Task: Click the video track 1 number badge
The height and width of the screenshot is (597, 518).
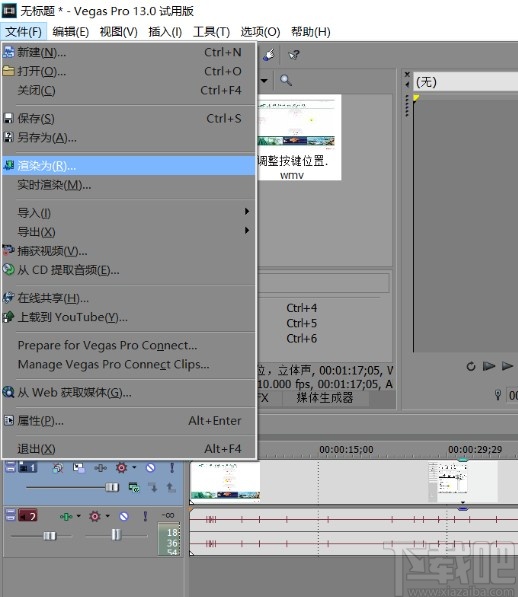Action: (x=28, y=467)
